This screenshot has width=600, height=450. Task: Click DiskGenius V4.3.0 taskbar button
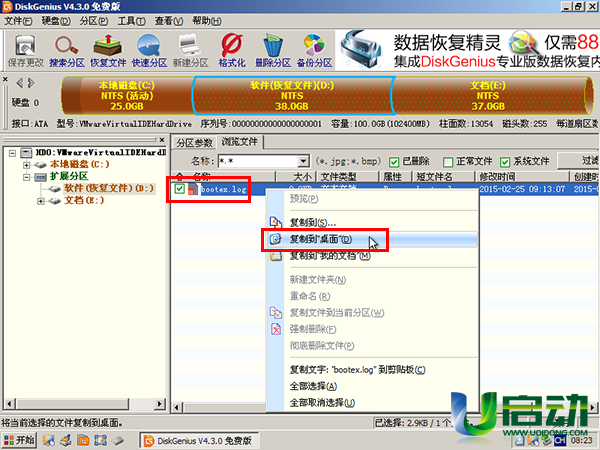coord(199,440)
